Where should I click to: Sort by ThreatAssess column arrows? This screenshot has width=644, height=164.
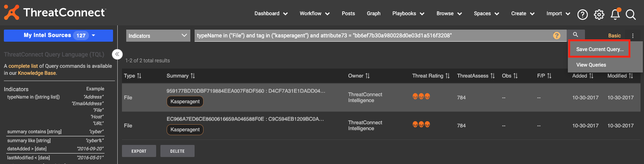click(493, 76)
